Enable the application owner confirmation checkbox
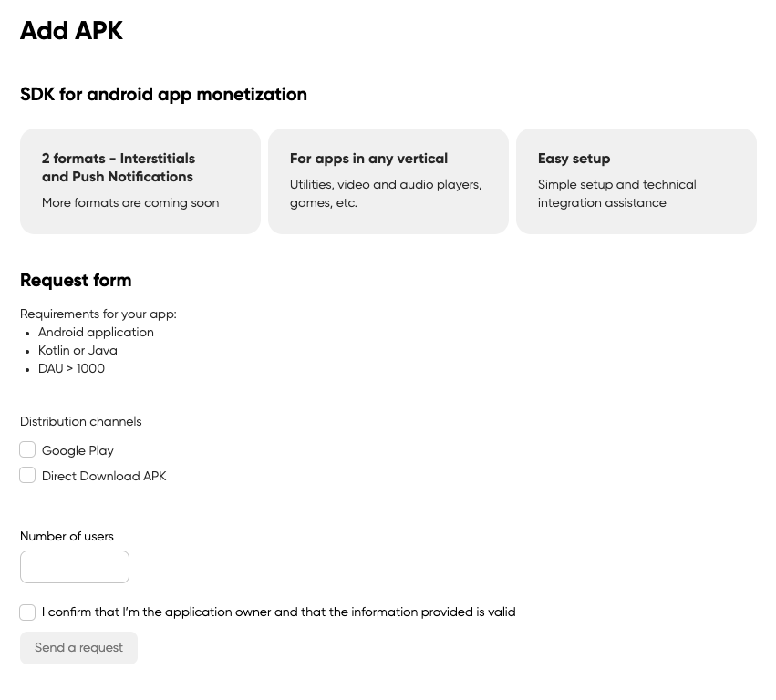The width and height of the screenshot is (776, 700). coord(27,612)
